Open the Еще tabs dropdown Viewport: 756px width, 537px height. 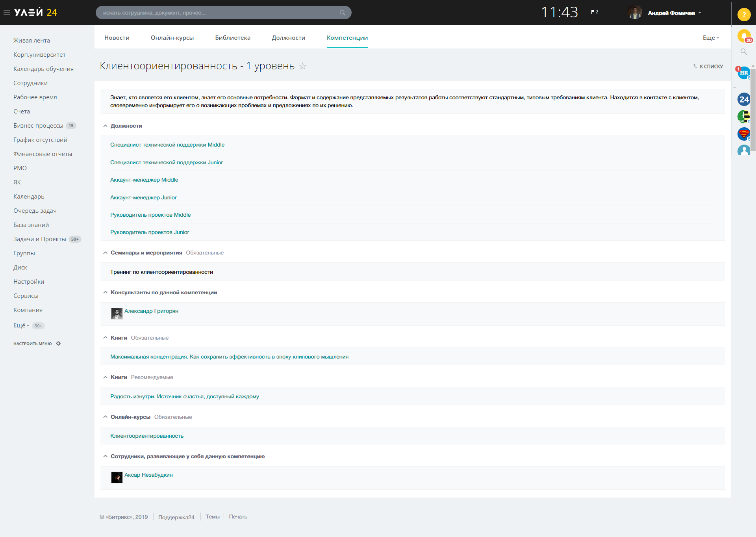tap(711, 38)
